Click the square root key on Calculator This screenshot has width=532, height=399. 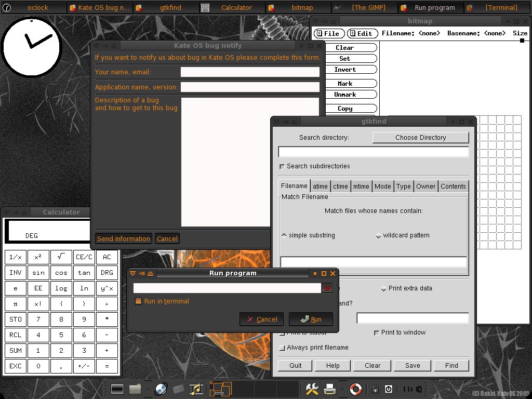pos(61,257)
